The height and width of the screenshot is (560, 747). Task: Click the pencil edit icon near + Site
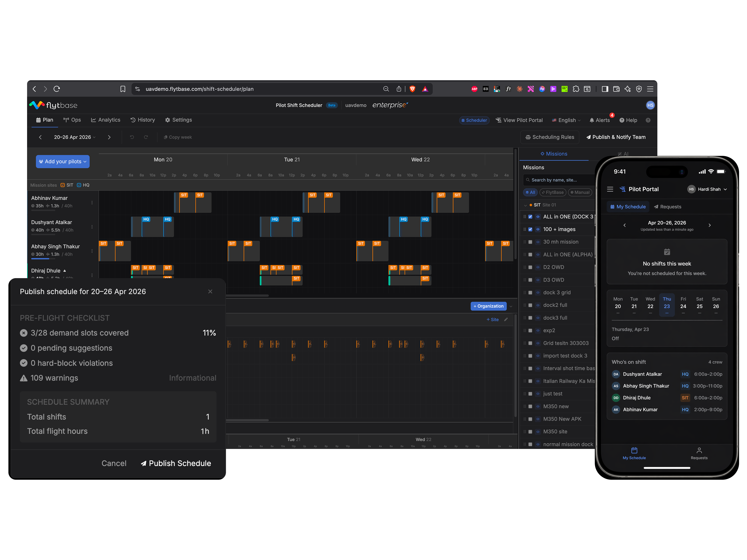[506, 319]
